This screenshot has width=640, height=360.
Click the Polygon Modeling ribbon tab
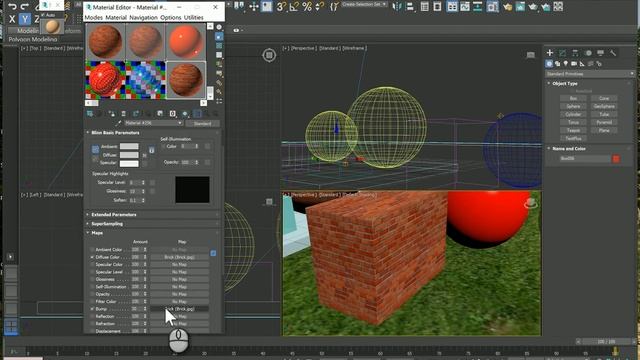[x=33, y=39]
